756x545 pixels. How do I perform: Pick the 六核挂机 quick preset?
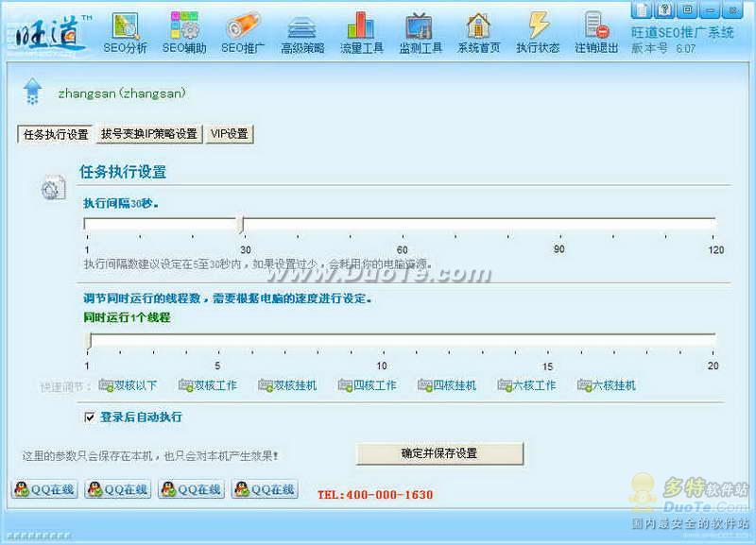tap(606, 385)
